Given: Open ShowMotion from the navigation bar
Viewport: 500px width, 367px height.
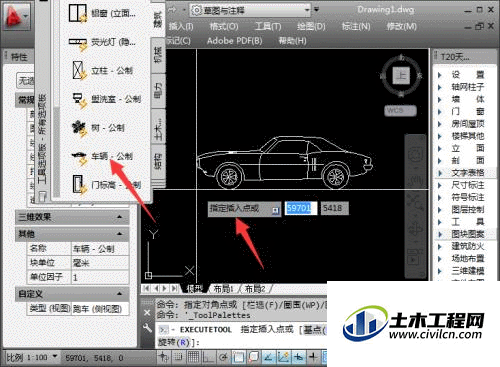Looking at the screenshot, I should [x=415, y=258].
